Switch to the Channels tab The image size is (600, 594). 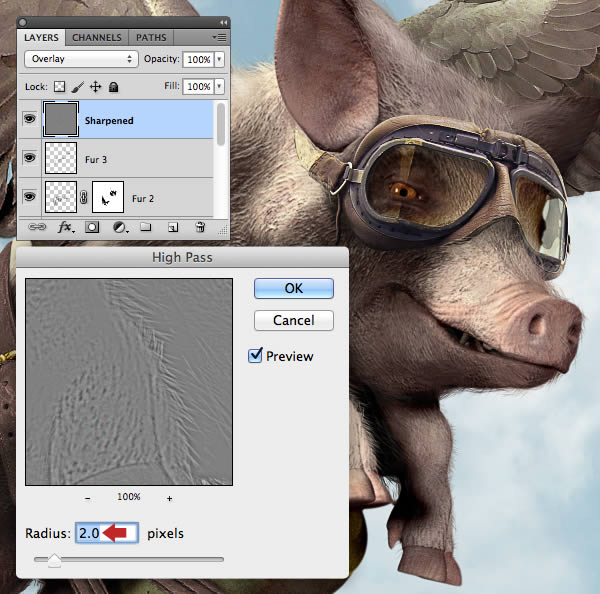coord(97,38)
